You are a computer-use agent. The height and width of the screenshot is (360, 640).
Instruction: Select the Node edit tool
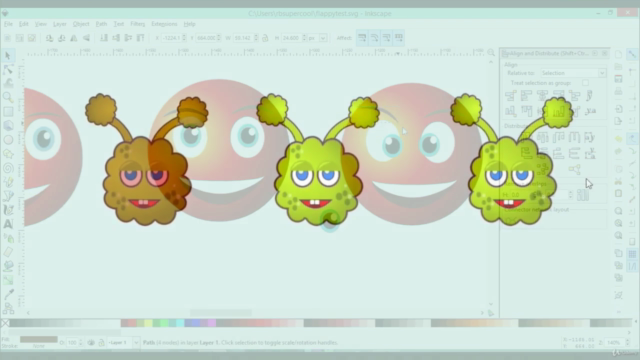click(8, 69)
